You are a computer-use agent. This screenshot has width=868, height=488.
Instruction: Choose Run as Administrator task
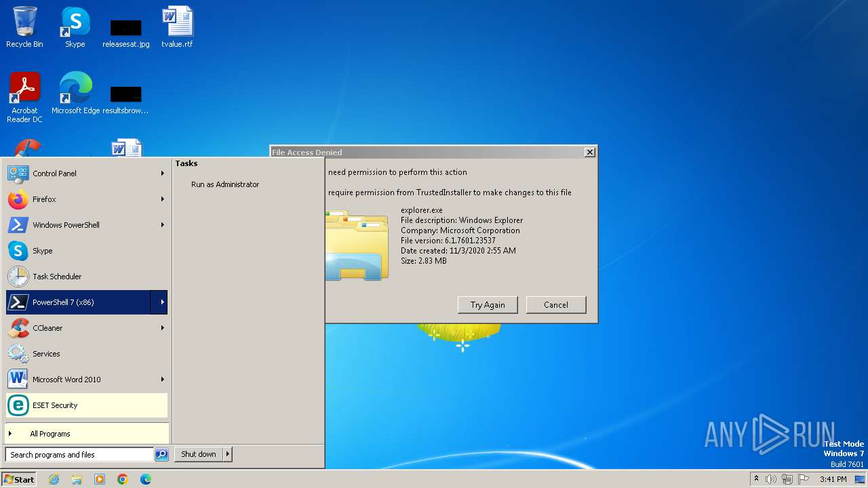click(x=225, y=184)
